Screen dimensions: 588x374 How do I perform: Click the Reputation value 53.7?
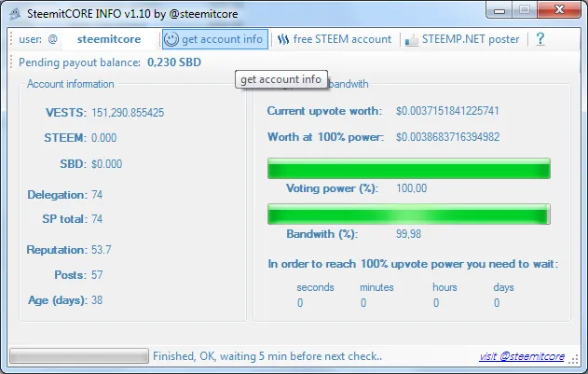pos(102,250)
